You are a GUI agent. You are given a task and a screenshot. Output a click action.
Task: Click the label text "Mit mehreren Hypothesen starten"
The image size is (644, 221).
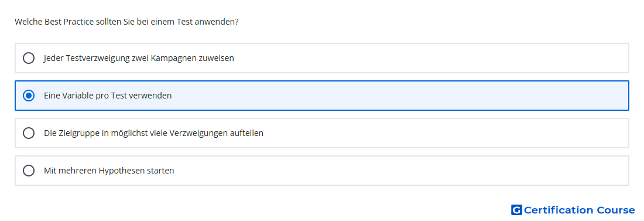[x=109, y=171]
